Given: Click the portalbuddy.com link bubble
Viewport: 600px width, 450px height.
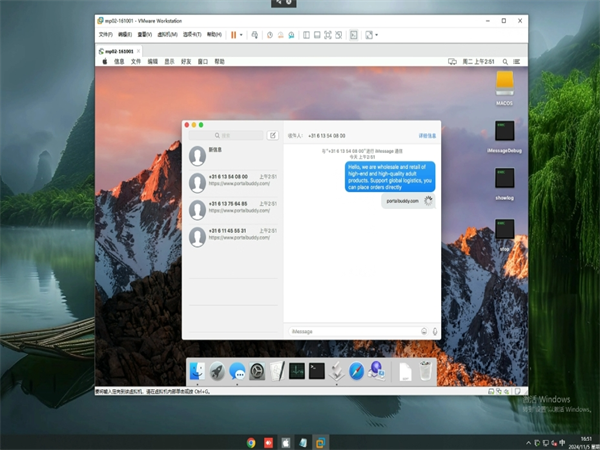Looking at the screenshot, I should tap(400, 201).
